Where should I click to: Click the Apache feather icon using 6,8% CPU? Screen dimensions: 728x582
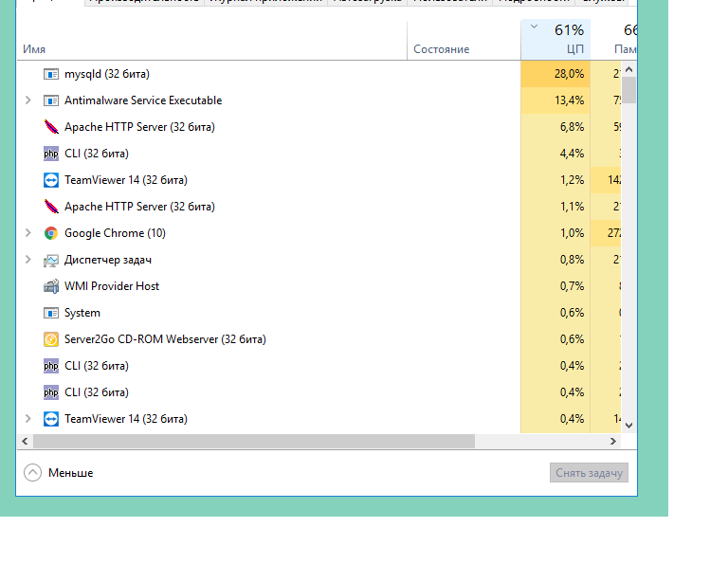click(x=51, y=127)
